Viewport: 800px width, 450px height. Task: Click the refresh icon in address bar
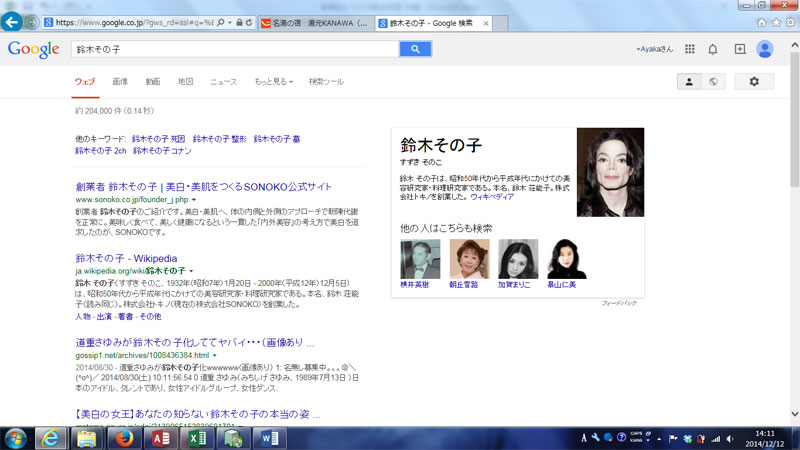[x=248, y=22]
